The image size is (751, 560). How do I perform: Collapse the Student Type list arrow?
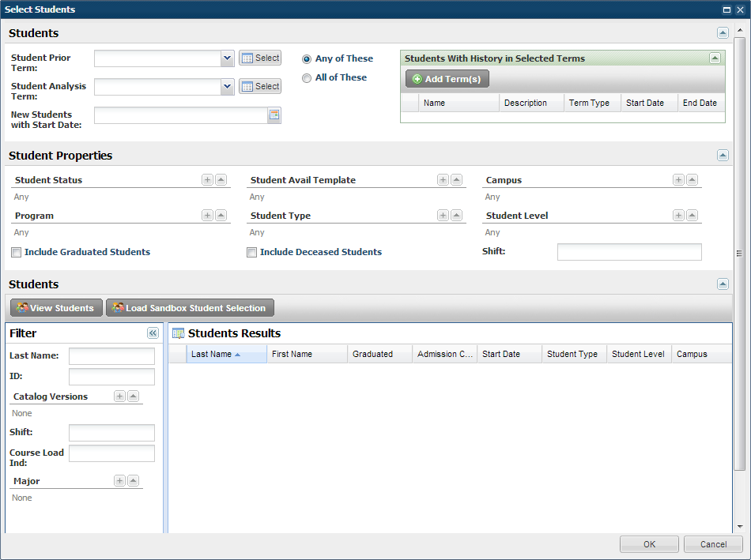point(456,216)
